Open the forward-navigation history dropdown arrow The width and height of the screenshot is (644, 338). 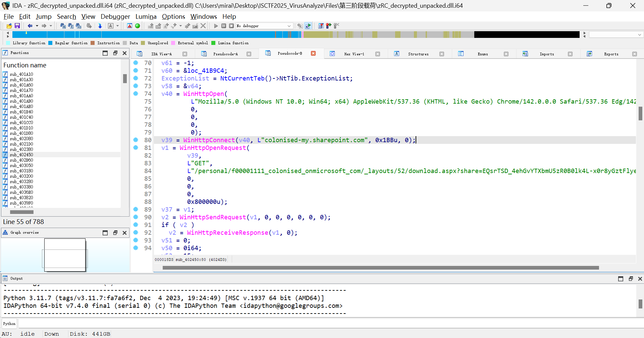[51, 26]
